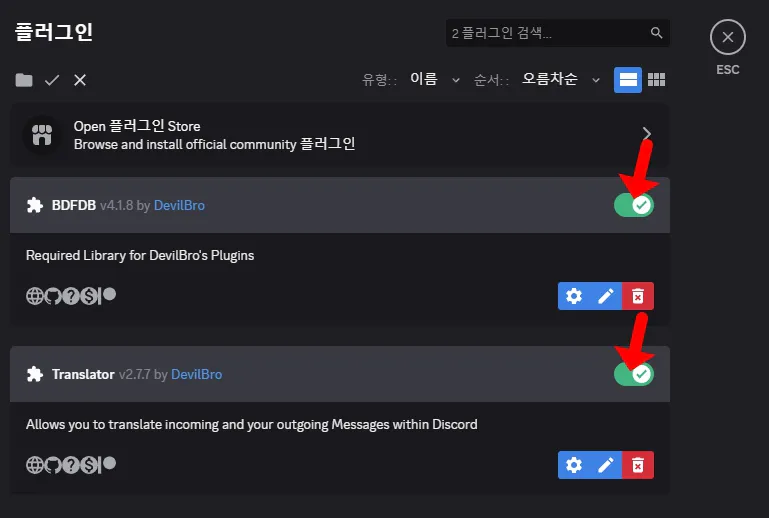The width and height of the screenshot is (769, 518).
Task: Click DevilBro author link on BDFDB
Action: click(179, 206)
